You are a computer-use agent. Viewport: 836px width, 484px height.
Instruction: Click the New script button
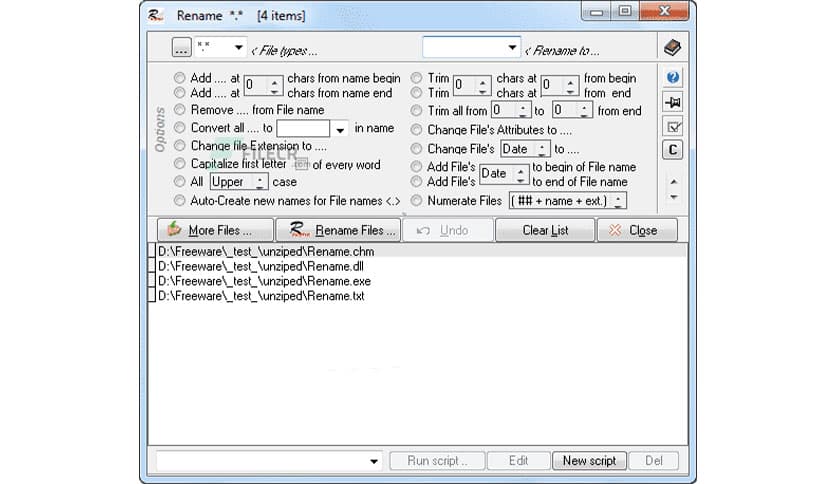point(589,461)
